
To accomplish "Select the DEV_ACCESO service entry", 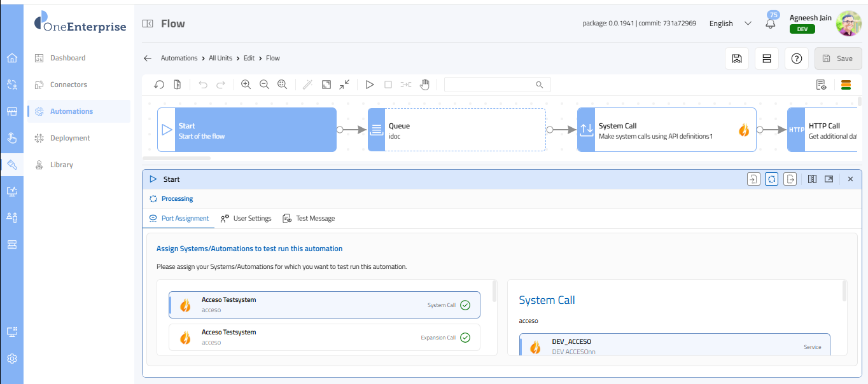I will point(675,346).
